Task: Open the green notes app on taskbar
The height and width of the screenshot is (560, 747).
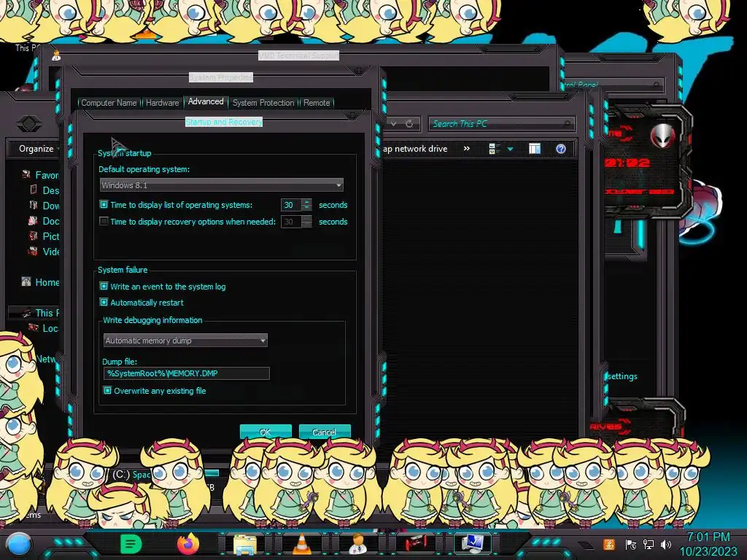Action: [131, 544]
